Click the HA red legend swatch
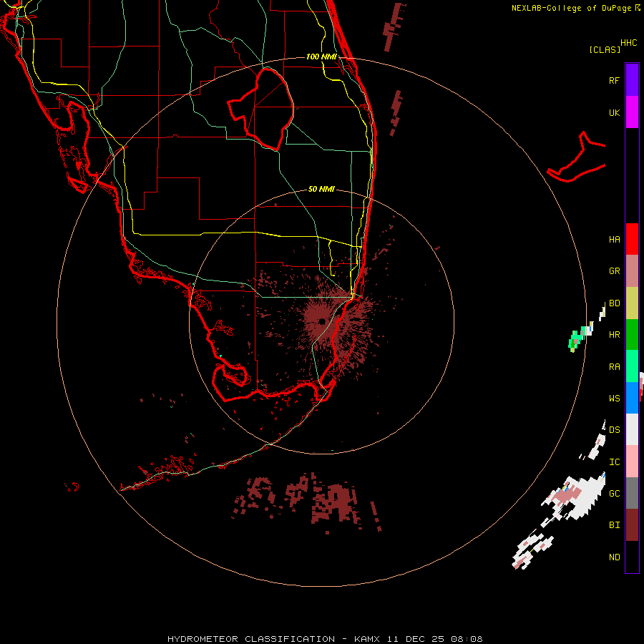Image resolution: width=644 pixels, height=644 pixels. coord(632,239)
